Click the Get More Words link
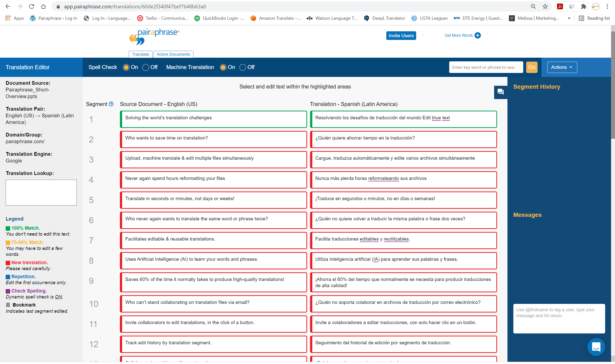Image resolution: width=615 pixels, height=364 pixels. tap(458, 35)
